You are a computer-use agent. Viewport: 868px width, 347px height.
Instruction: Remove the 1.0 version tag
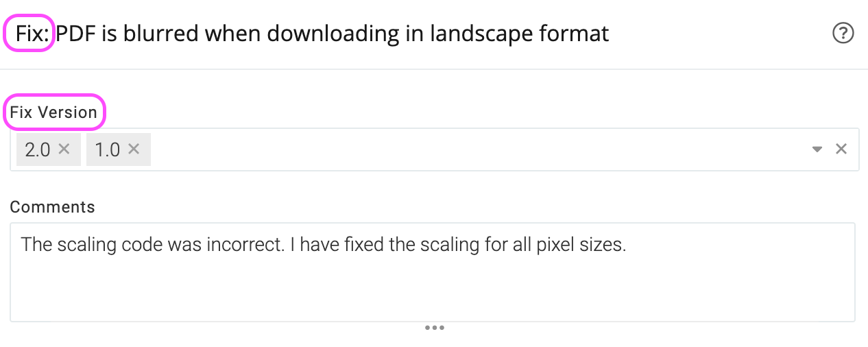pyautogui.click(x=134, y=149)
